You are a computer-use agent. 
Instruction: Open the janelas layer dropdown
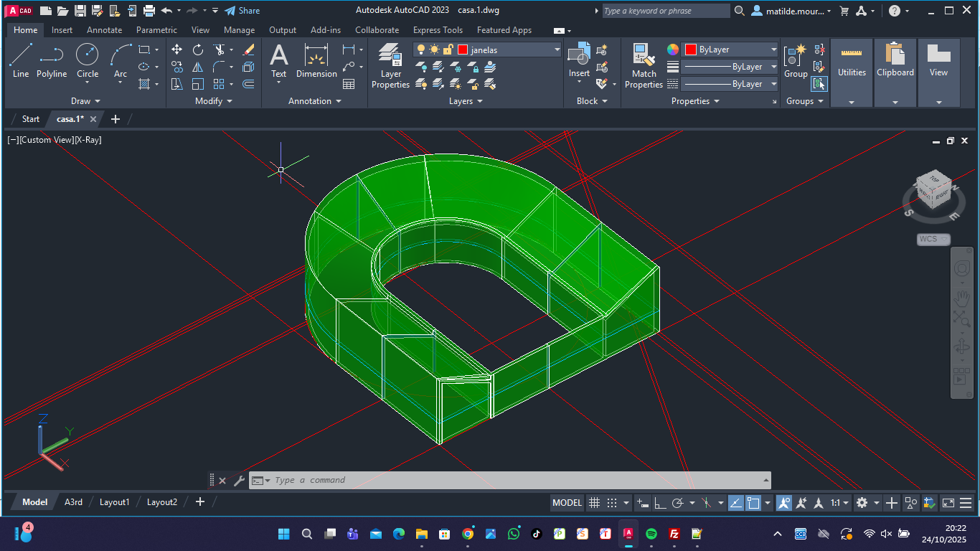click(557, 50)
